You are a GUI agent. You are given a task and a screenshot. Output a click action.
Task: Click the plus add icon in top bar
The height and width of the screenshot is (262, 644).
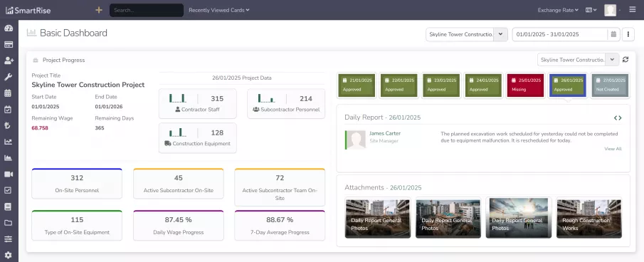tap(99, 10)
